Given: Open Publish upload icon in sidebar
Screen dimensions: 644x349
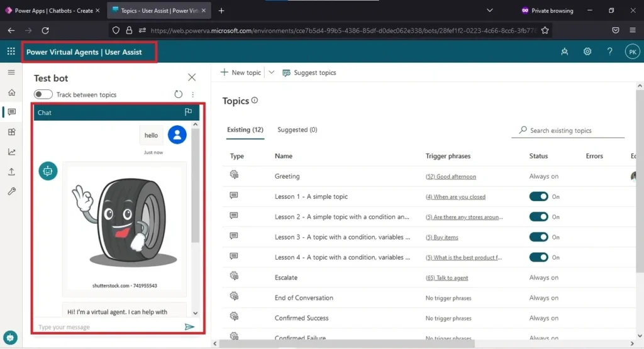Looking at the screenshot, I should pos(11,172).
